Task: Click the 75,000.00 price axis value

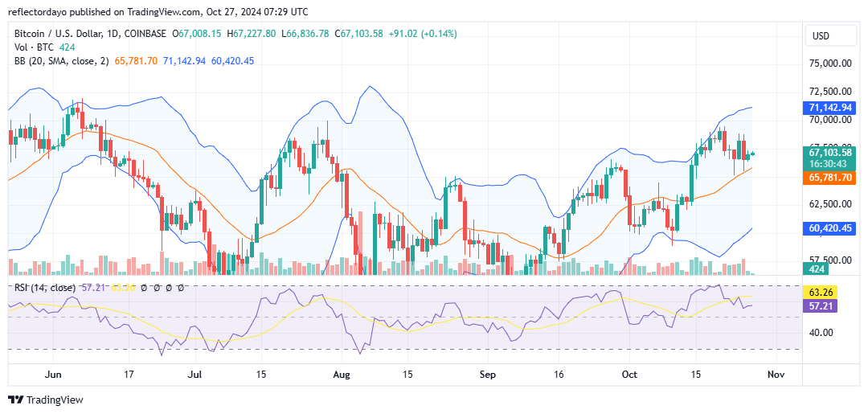Action: click(830, 63)
